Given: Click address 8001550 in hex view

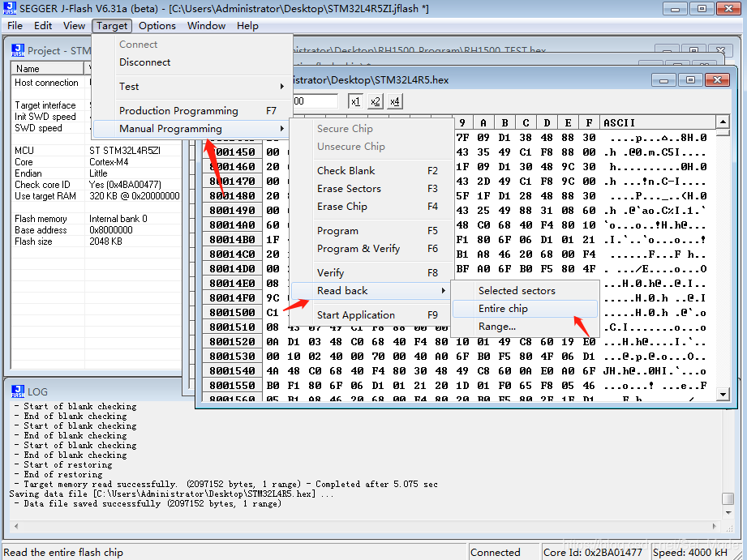Looking at the screenshot, I should (x=232, y=386).
